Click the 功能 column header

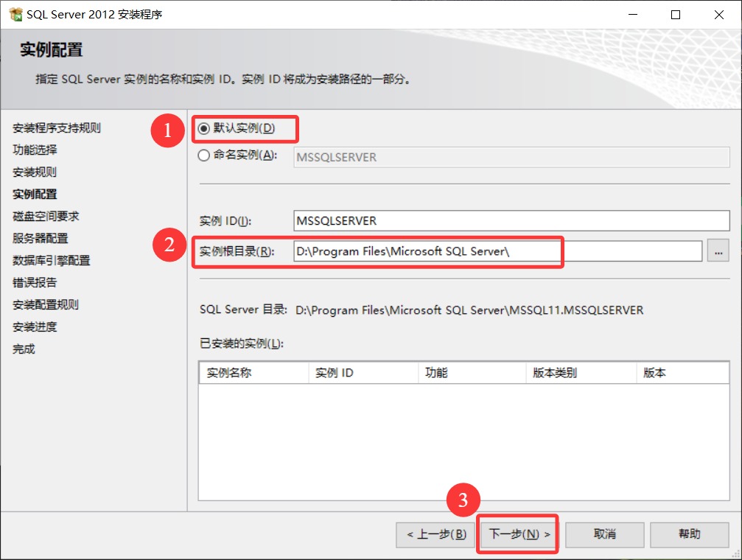click(x=472, y=373)
